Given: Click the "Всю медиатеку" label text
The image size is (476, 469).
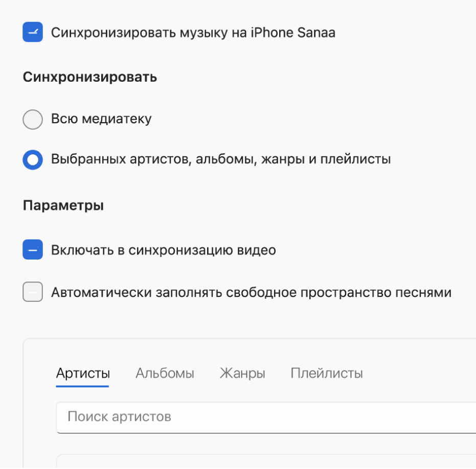Looking at the screenshot, I should pyautogui.click(x=101, y=120).
